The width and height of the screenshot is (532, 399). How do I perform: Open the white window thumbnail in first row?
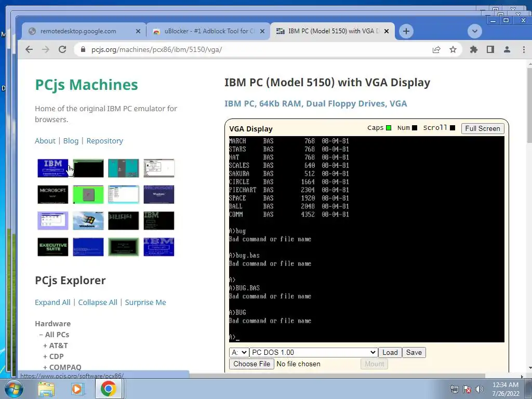pos(159,168)
